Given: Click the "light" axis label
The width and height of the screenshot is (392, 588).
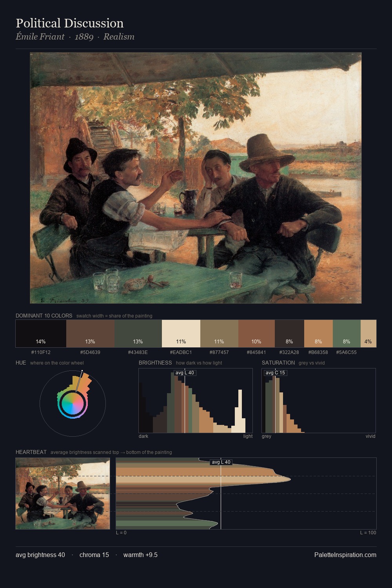Looking at the screenshot, I should (248, 436).
